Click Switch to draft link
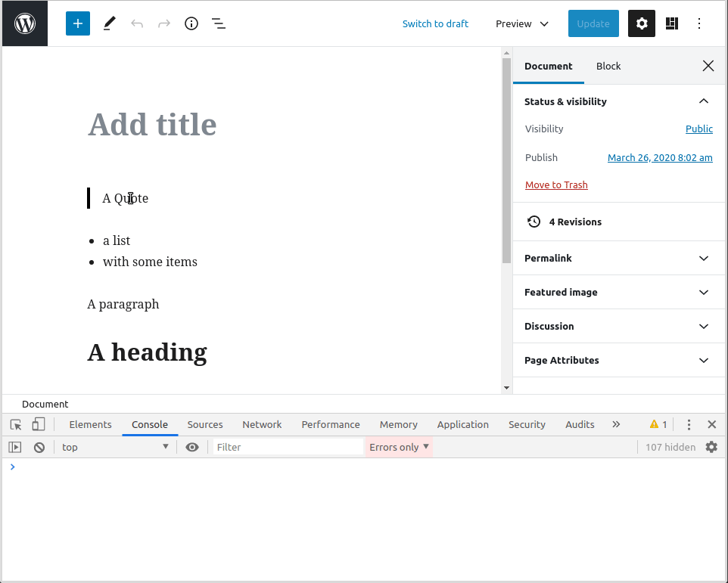The height and width of the screenshot is (583, 728). tap(435, 23)
